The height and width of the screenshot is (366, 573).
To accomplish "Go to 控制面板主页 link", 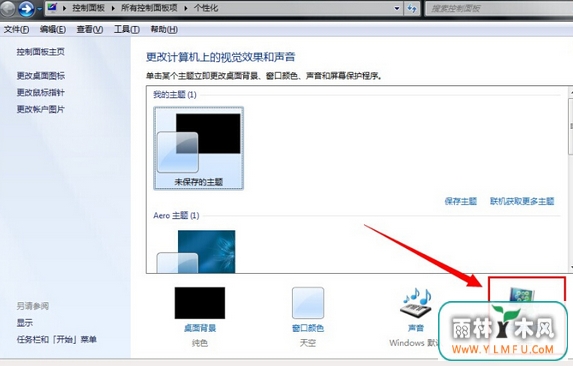I will [x=41, y=52].
